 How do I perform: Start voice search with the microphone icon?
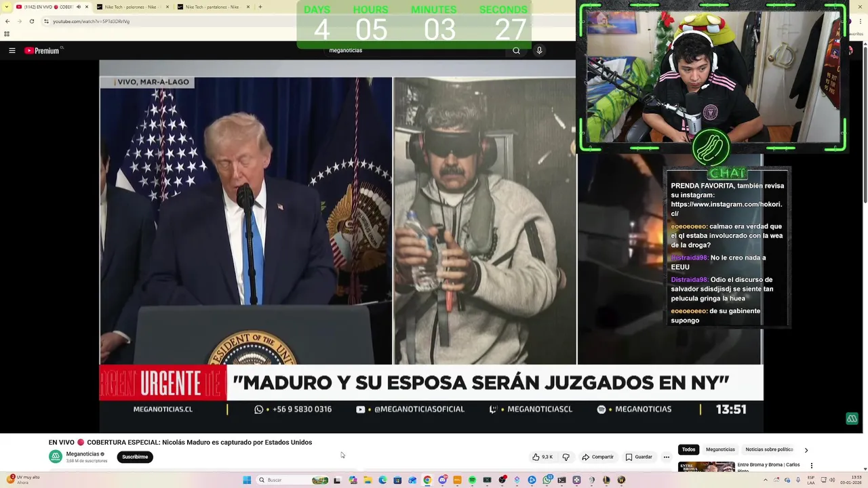coord(539,50)
